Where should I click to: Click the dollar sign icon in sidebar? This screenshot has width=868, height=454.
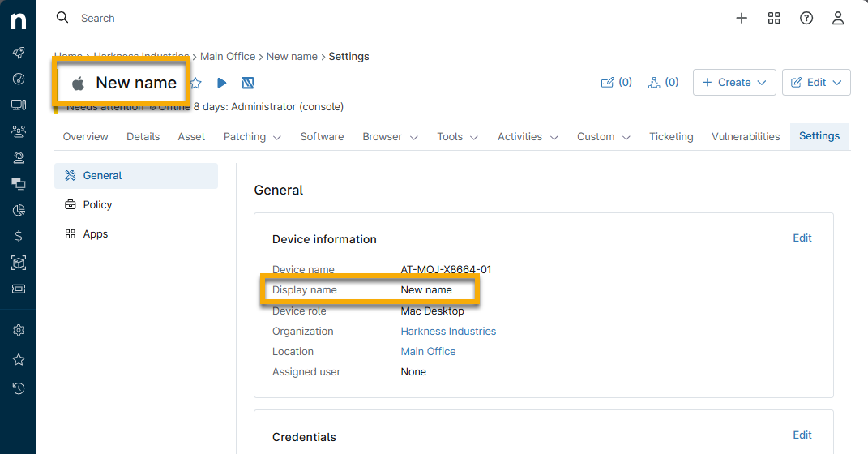(18, 236)
